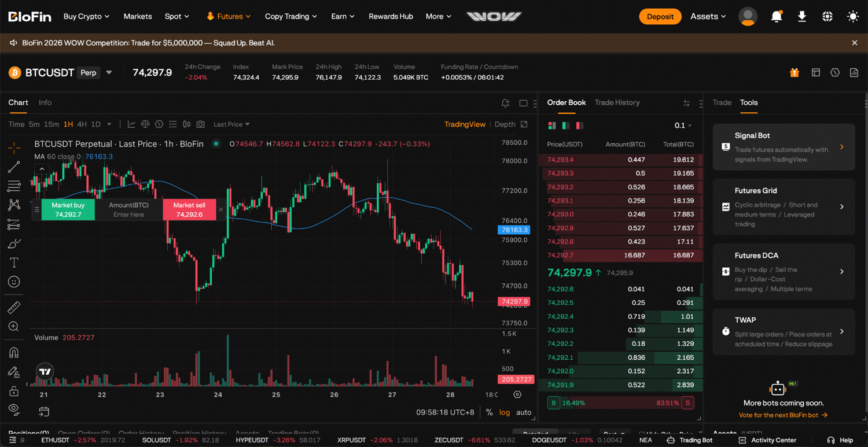This screenshot has height=447, width=868.
Task: Click the Deposit button
Action: (660, 17)
